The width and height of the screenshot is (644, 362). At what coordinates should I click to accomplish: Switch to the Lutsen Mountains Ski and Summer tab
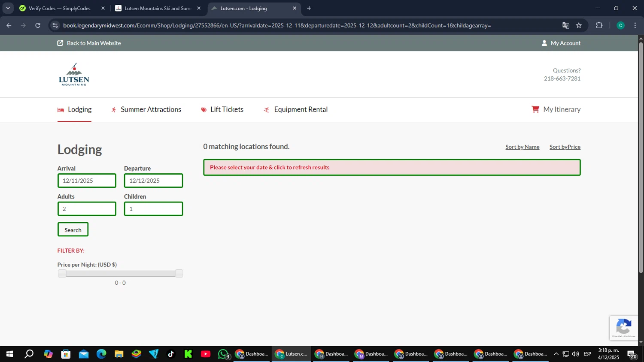[158, 8]
